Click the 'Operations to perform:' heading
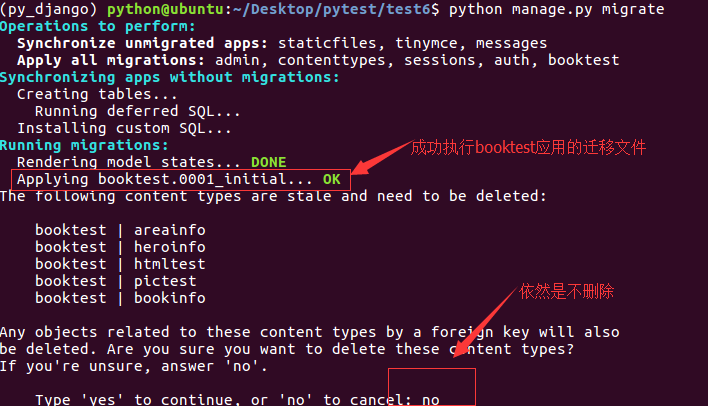This screenshot has width=708, height=406. 84,26
